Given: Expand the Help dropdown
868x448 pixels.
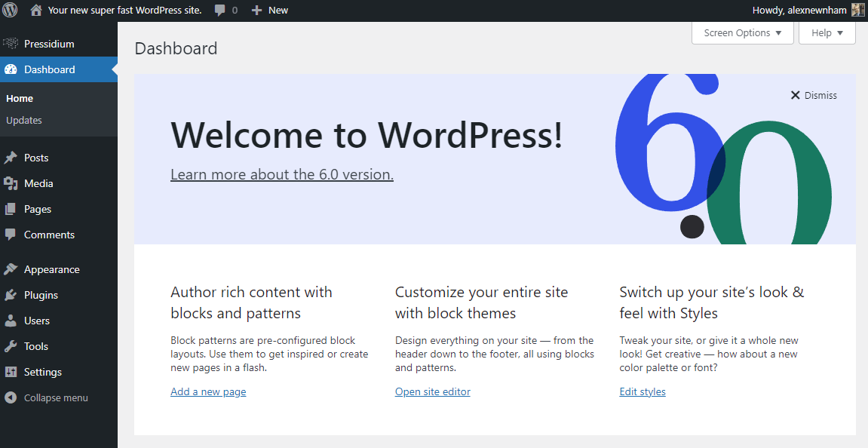Looking at the screenshot, I should 827,33.
